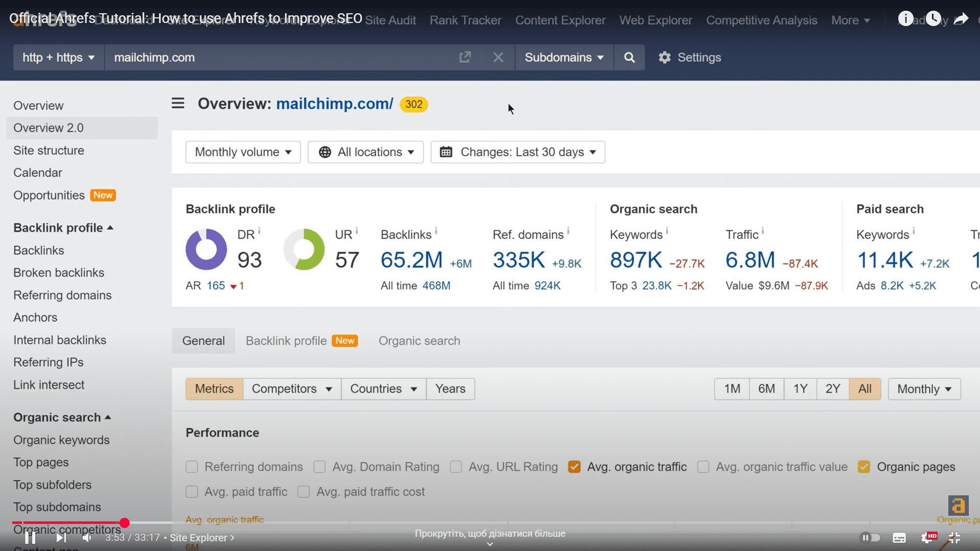Open Content Explorer menu
This screenshot has width=980, height=551.
tap(560, 20)
